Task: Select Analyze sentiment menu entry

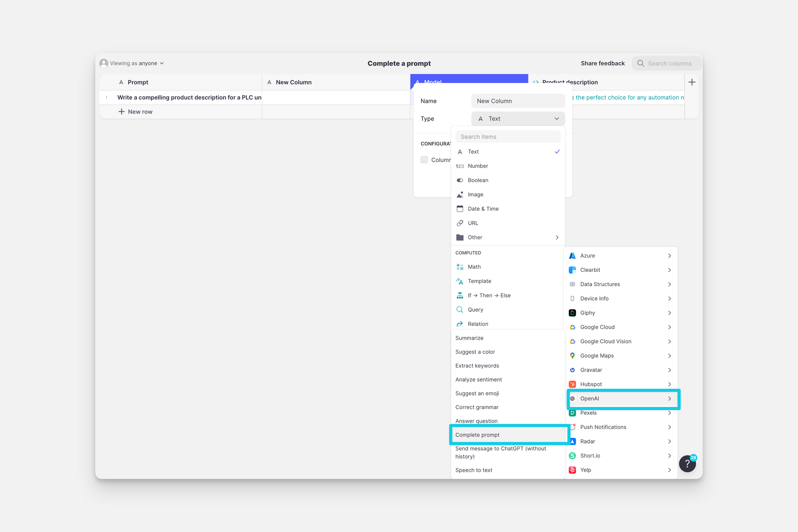Action: click(478, 380)
